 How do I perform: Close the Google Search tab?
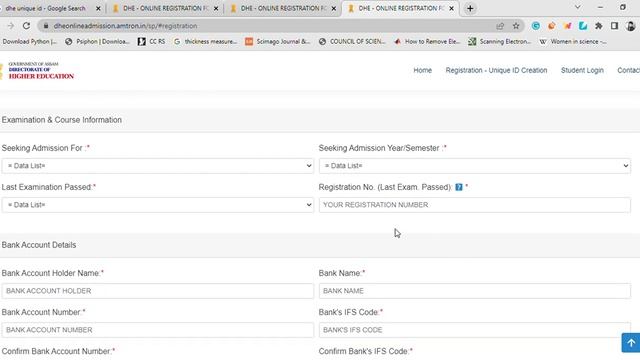coord(98,8)
